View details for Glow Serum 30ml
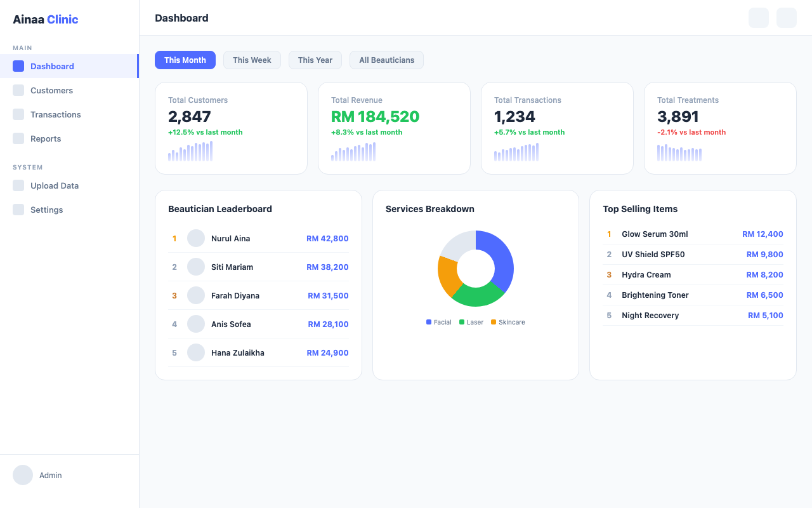The height and width of the screenshot is (508, 812). 693,234
